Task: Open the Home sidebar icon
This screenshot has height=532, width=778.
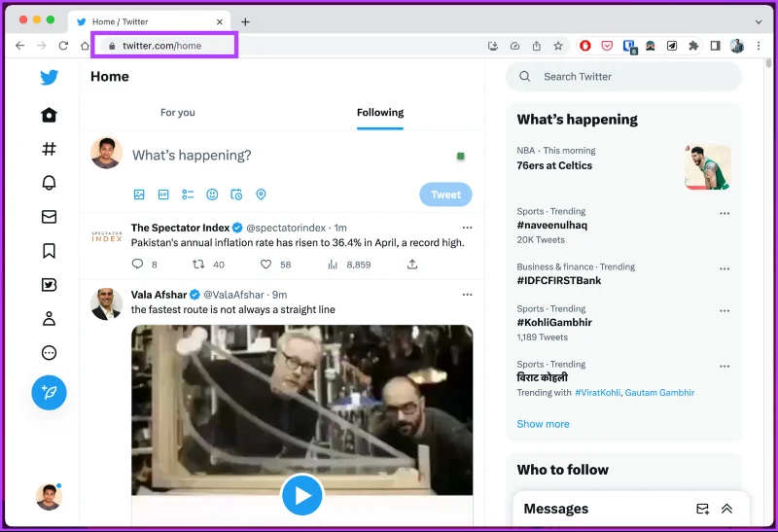Action: pyautogui.click(x=49, y=115)
